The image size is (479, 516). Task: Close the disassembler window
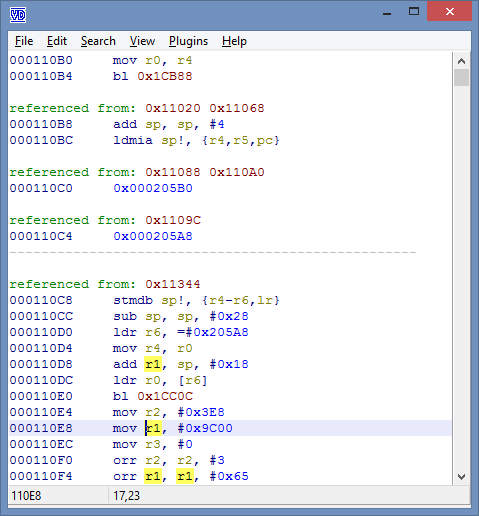[x=449, y=12]
